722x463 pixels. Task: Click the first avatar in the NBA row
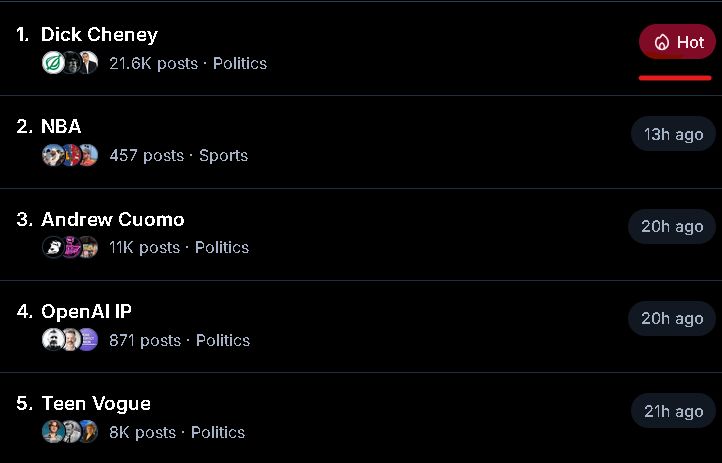(52, 155)
